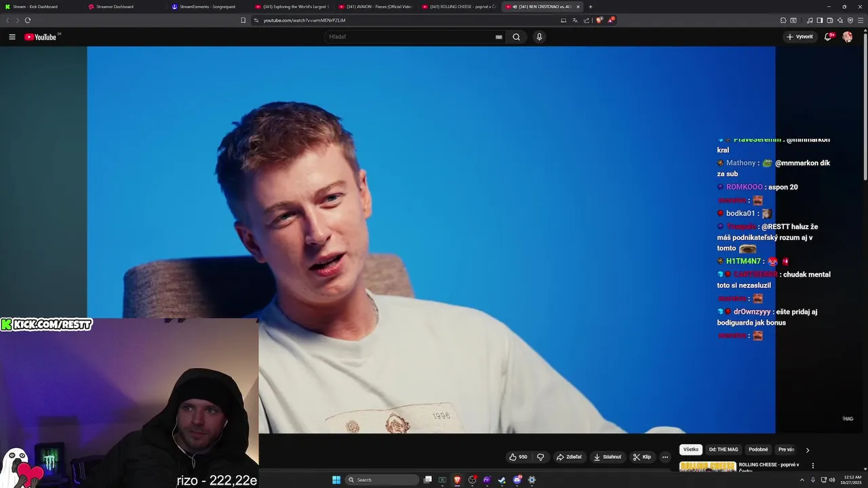Reload the page in browser toolbar
Viewport: 868px width, 488px height.
coord(27,20)
